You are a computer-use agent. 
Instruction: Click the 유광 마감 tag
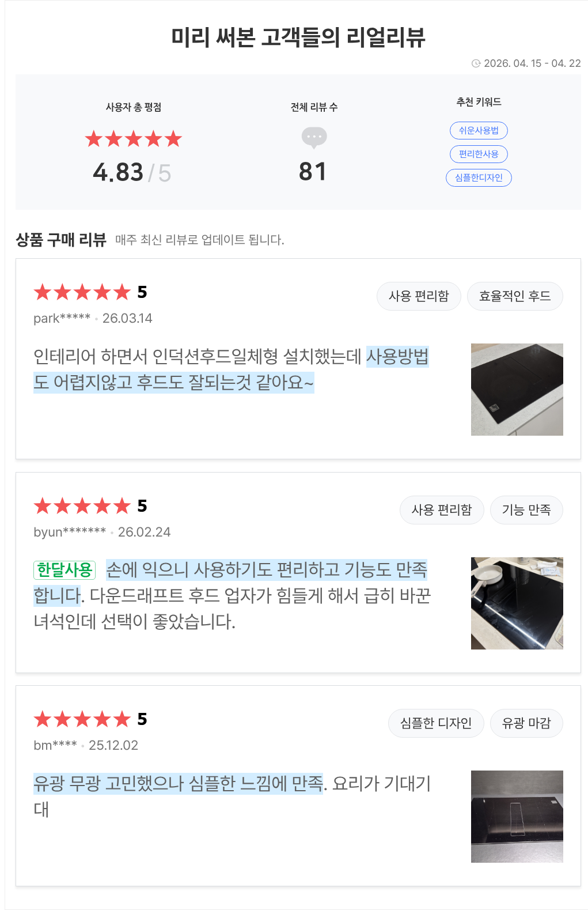526,723
